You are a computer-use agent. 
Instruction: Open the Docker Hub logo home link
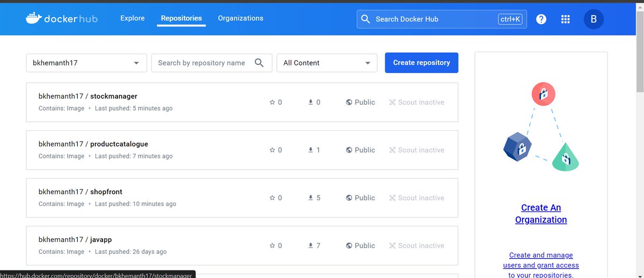tap(61, 18)
